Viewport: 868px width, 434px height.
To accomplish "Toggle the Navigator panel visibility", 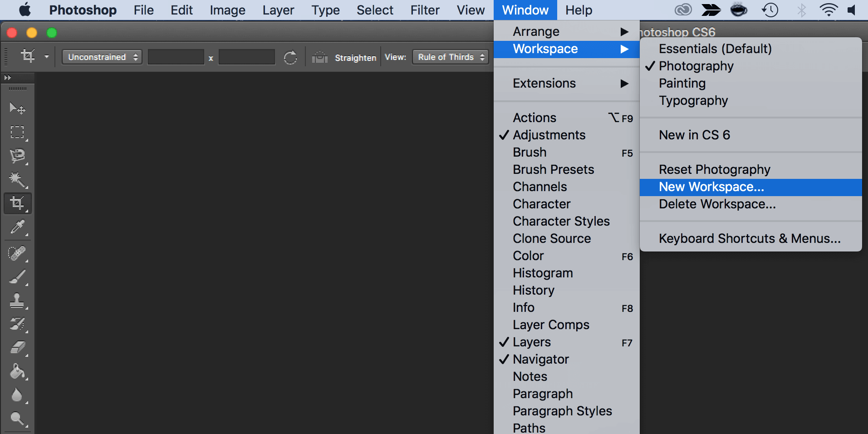I will pos(541,360).
